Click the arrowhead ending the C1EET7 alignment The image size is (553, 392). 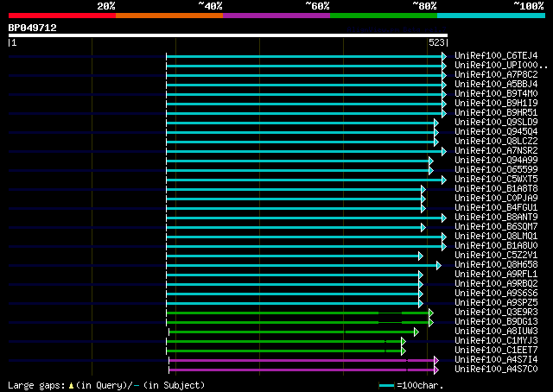[x=404, y=351]
